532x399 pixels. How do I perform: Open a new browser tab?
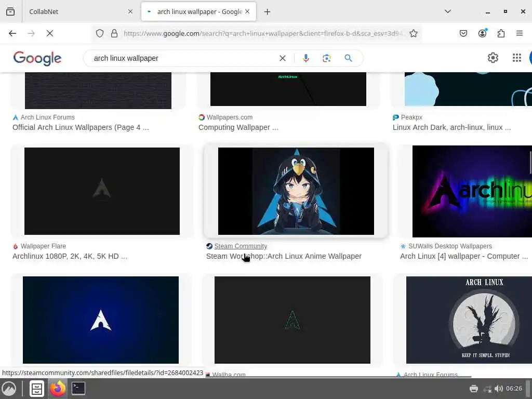pyautogui.click(x=267, y=12)
